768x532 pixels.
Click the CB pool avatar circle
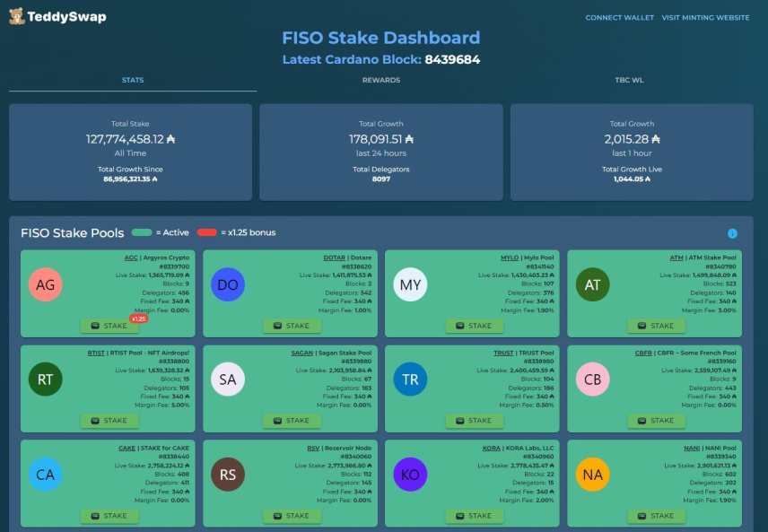pos(593,379)
